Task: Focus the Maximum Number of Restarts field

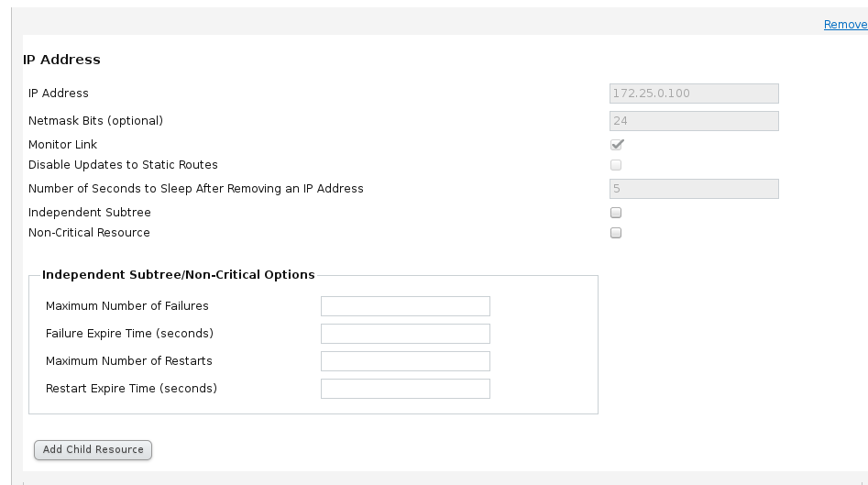Action: [405, 361]
